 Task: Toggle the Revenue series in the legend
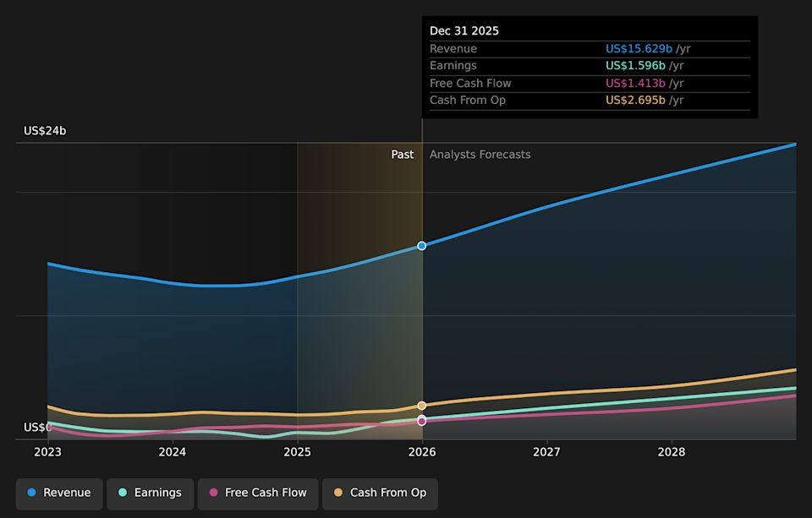[59, 493]
